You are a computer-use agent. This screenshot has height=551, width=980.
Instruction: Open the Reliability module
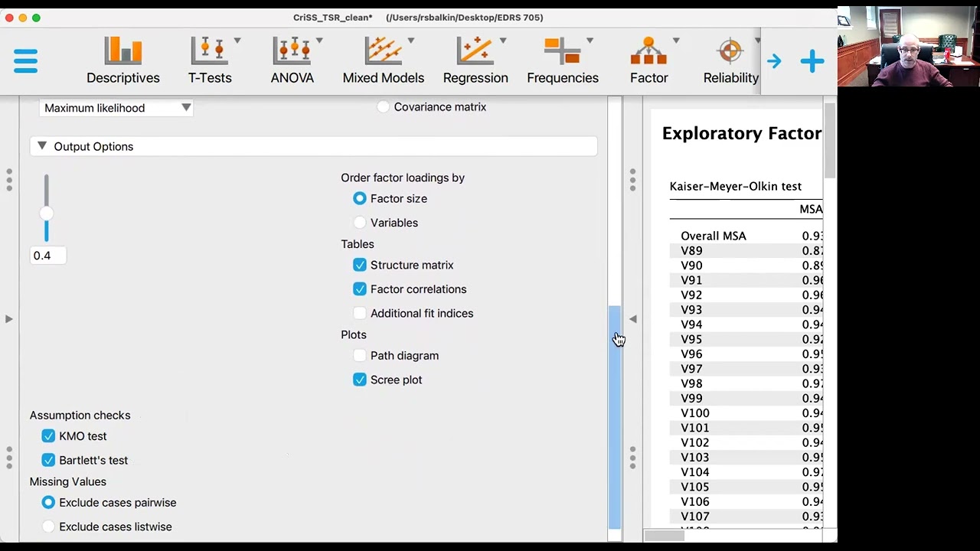730,60
